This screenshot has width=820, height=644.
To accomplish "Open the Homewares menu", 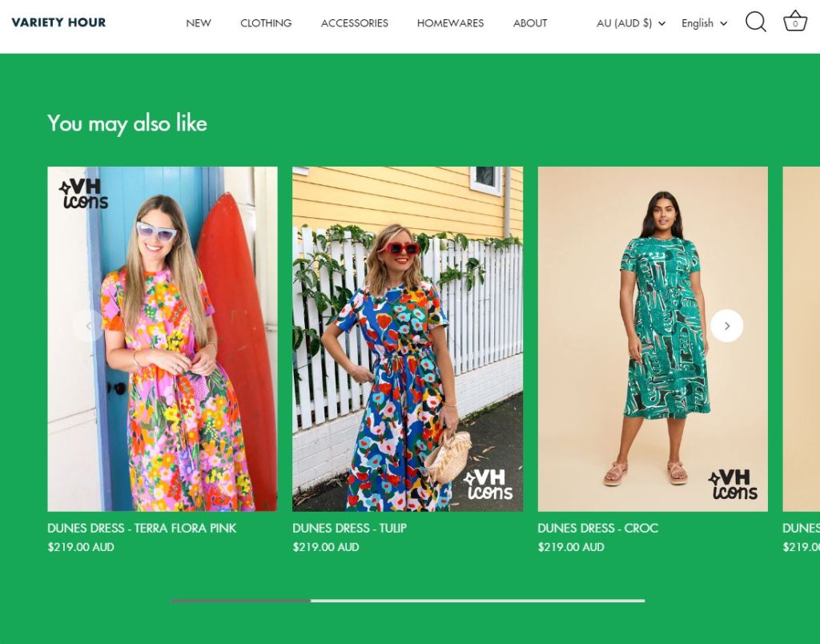I will [450, 23].
